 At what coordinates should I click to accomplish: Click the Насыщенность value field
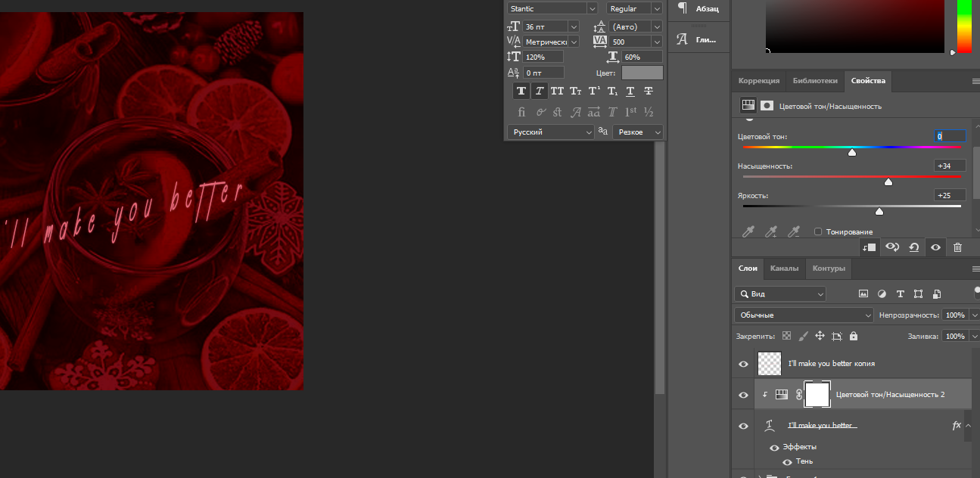tap(949, 166)
